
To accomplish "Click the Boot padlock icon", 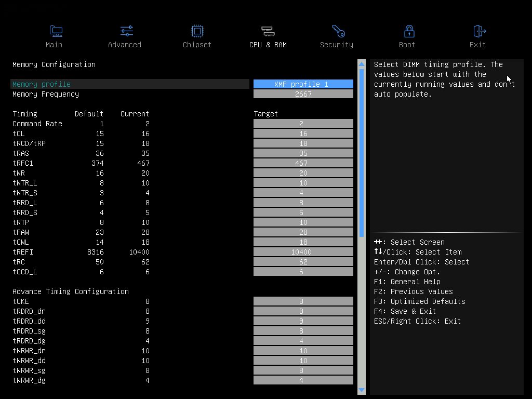I will [409, 31].
